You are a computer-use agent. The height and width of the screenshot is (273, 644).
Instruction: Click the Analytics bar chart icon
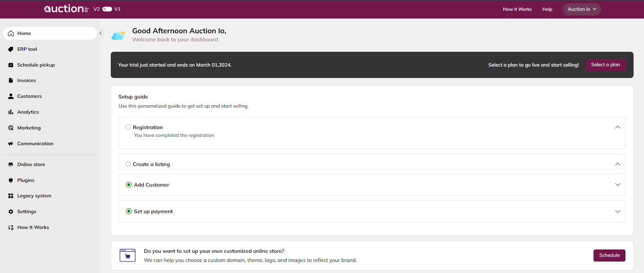[11, 112]
